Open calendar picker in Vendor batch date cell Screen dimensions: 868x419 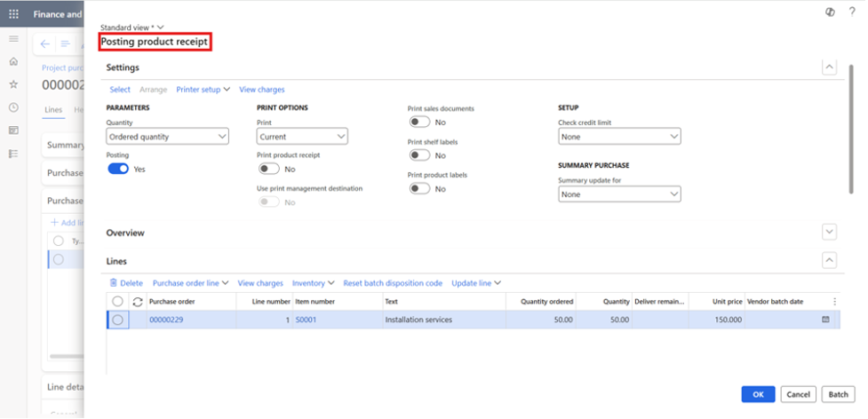(825, 320)
